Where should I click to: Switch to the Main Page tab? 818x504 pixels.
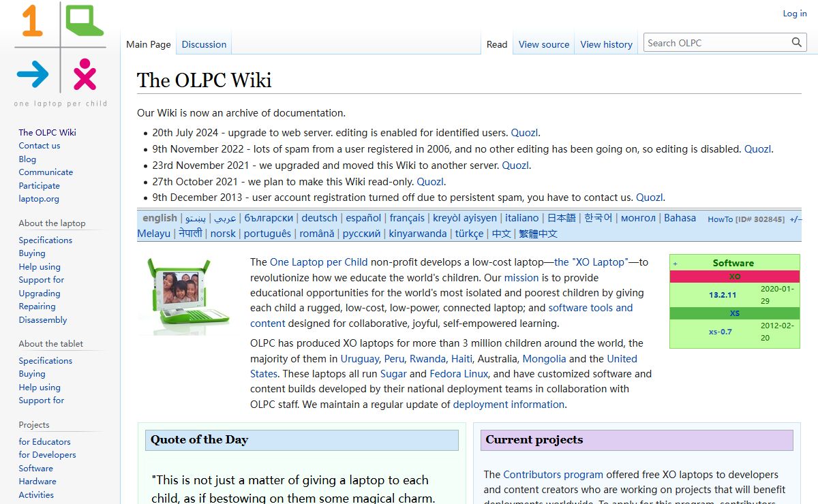(149, 44)
